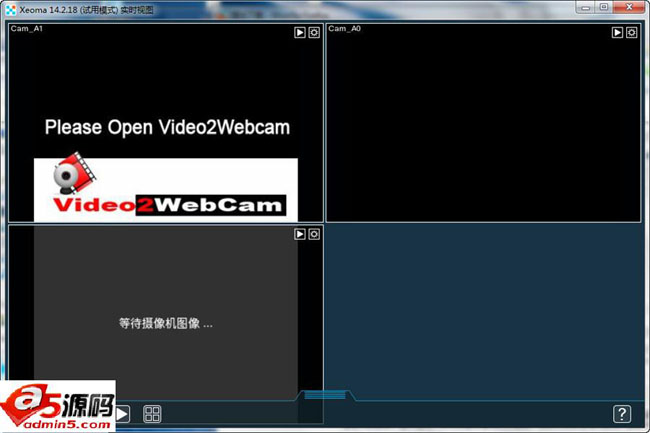Click the Cam_A1 label text
The height and width of the screenshot is (433, 650).
27,29
